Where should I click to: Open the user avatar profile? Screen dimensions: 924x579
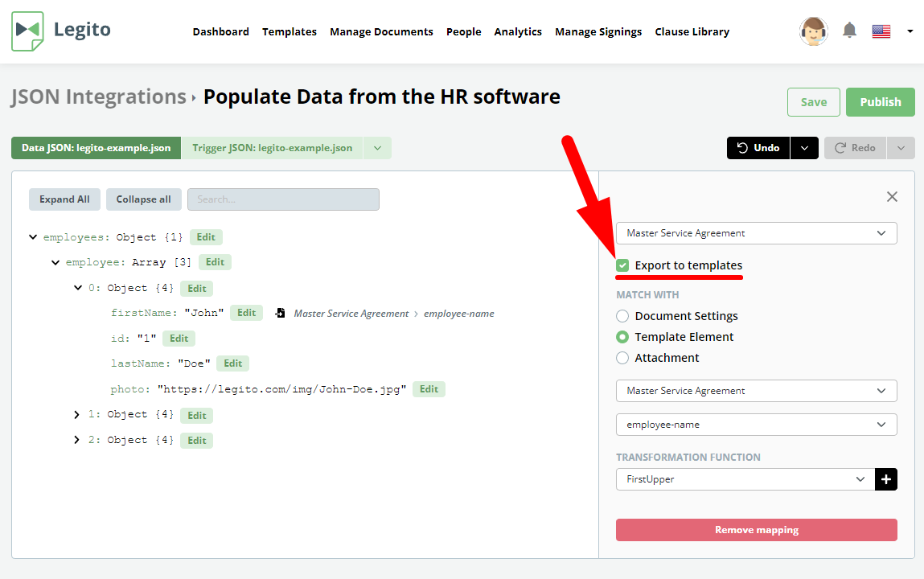pos(813,31)
